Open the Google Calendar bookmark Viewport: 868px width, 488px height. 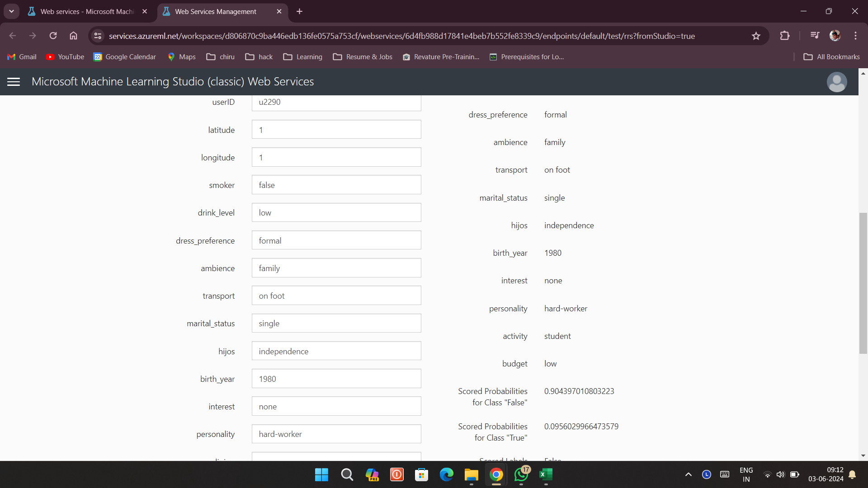point(124,57)
